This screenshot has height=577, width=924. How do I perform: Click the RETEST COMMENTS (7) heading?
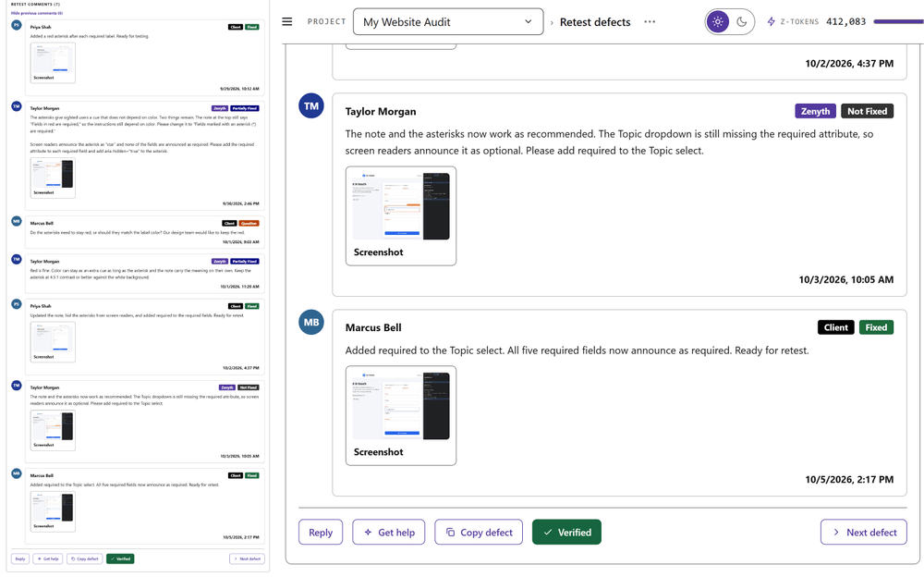(35, 4)
